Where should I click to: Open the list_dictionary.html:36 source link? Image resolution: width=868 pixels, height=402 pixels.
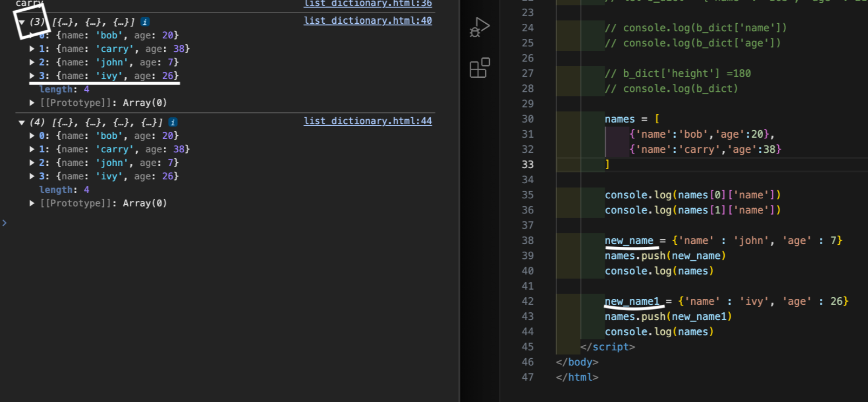(368, 4)
